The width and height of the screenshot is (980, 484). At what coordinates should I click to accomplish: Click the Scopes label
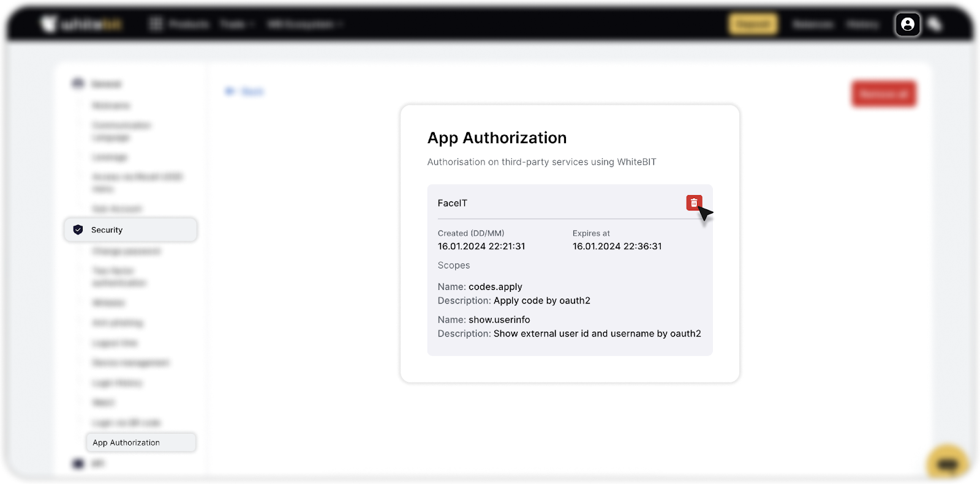[x=454, y=265]
